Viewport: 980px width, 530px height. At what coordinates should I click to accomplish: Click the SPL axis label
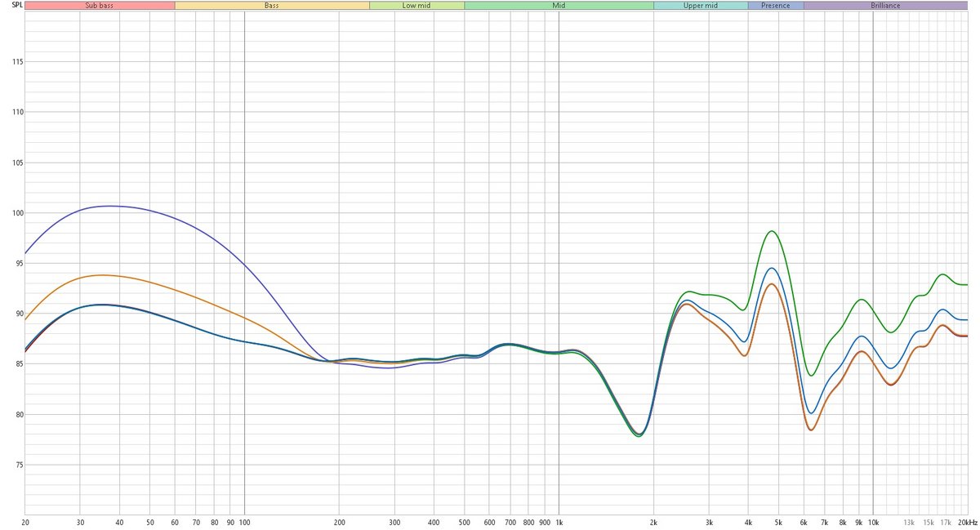point(11,5)
